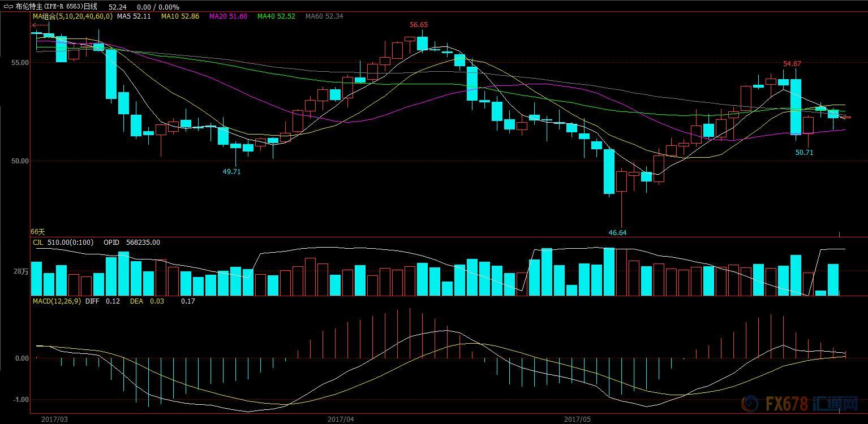Open the CJL volume indicator label
The width and height of the screenshot is (868, 424).
[38, 242]
